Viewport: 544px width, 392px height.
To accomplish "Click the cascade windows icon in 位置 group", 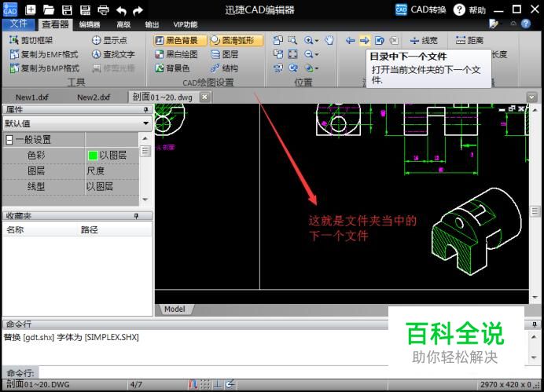I will pyautogui.click(x=278, y=54).
